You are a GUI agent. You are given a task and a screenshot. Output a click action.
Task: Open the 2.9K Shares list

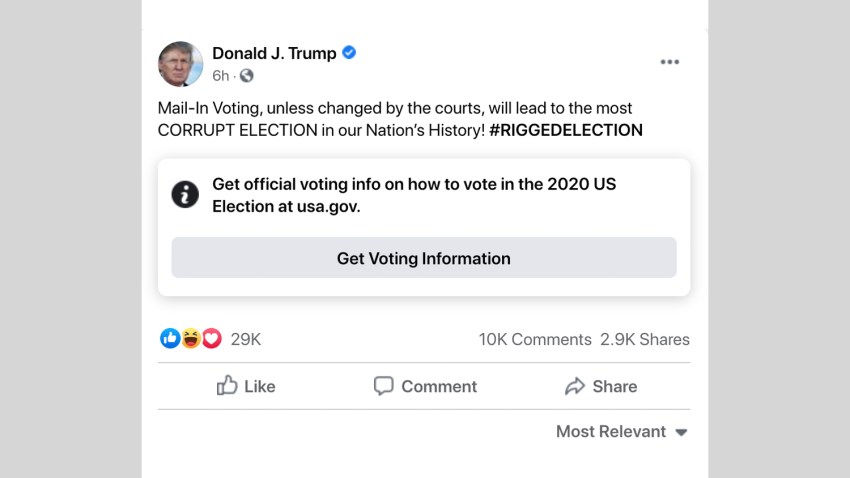tap(645, 340)
